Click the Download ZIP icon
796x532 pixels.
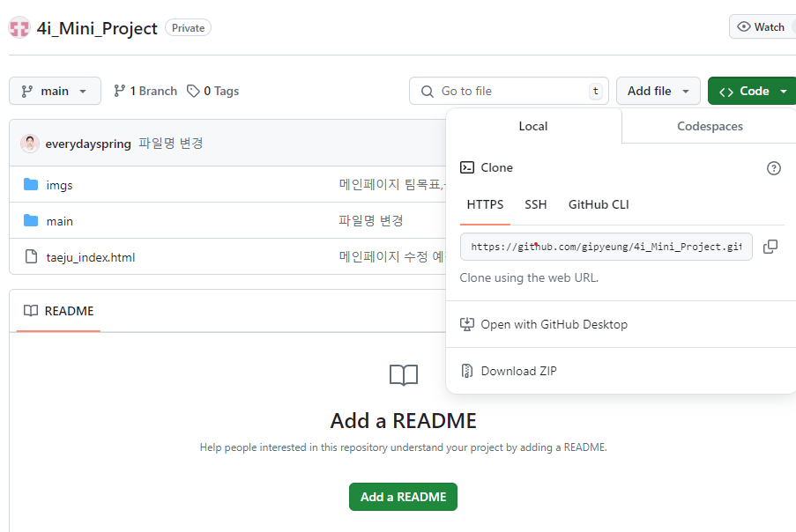466,371
